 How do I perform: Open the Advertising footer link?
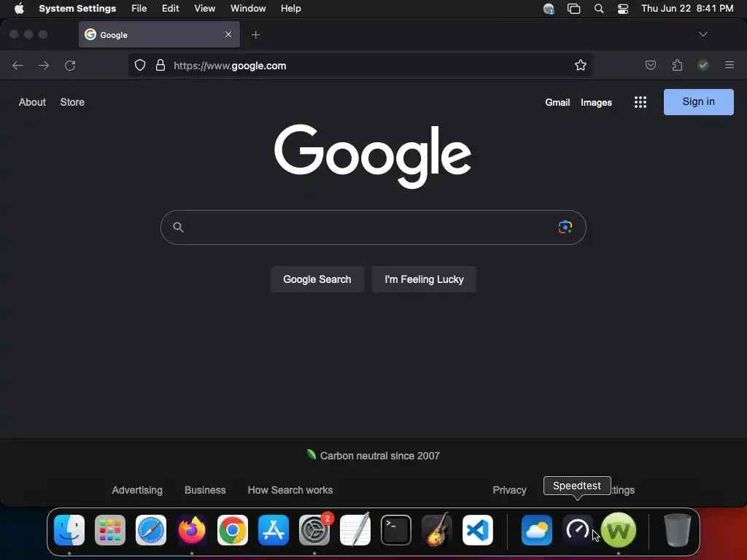[x=137, y=490]
